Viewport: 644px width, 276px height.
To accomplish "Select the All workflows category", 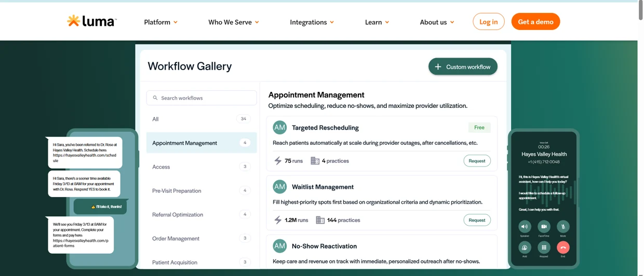I will (202, 119).
